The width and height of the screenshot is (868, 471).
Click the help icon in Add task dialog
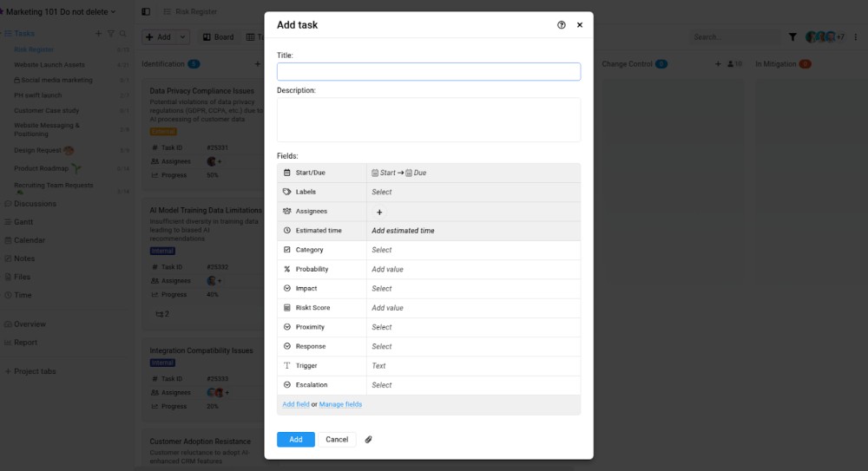(x=562, y=25)
